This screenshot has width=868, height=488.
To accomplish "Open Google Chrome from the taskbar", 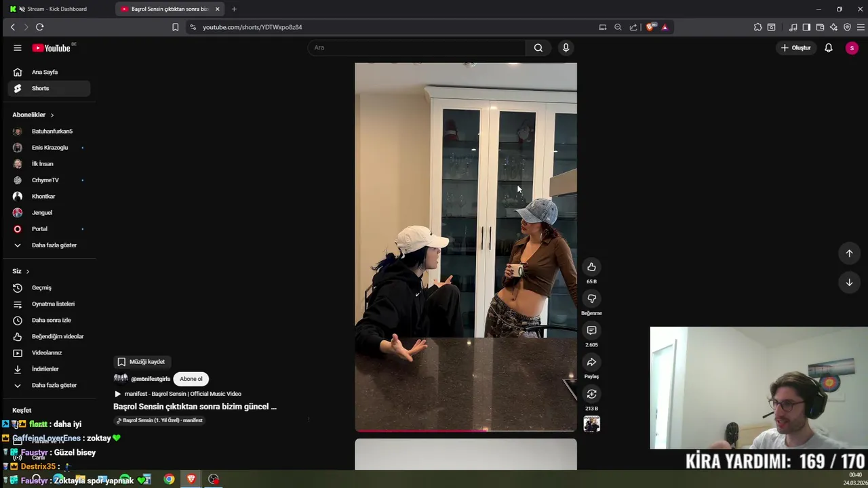I will click(x=169, y=479).
